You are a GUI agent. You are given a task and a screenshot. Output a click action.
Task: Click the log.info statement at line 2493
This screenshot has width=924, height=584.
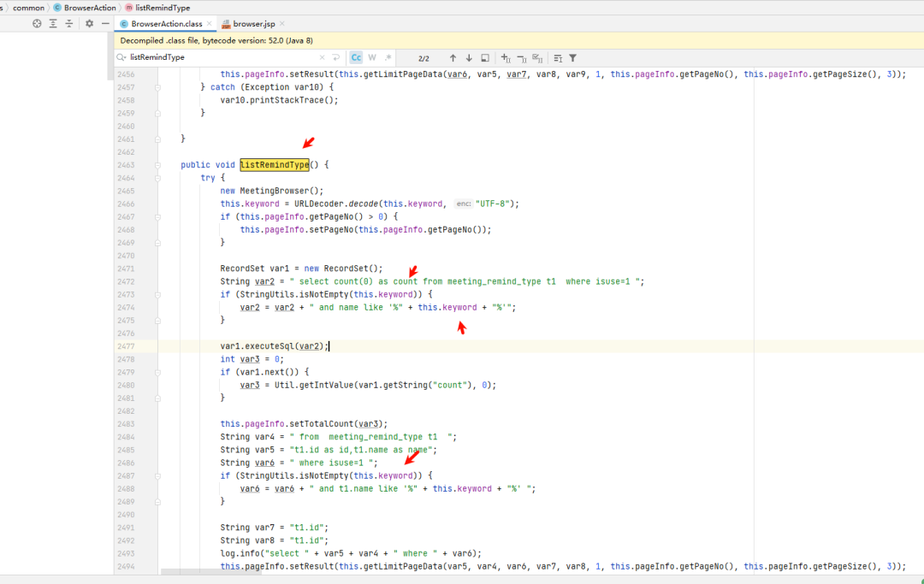(351, 553)
